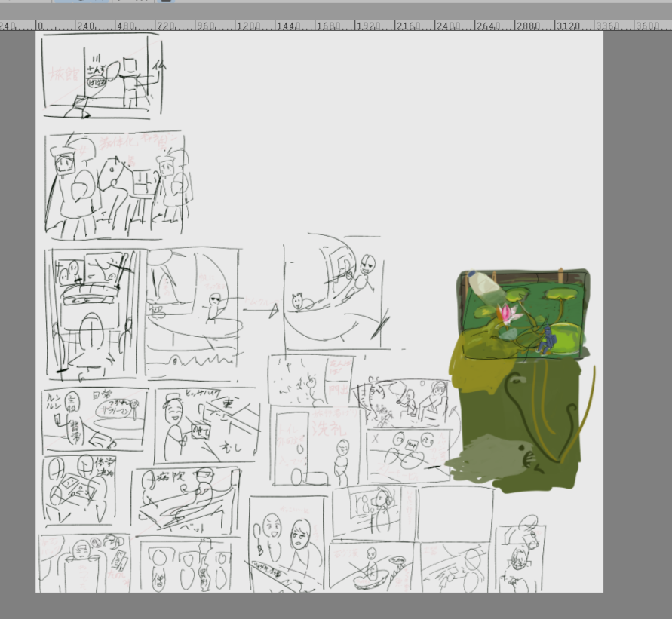Click the 2160 mark on the ruler
672x619 pixels.
click(x=407, y=26)
